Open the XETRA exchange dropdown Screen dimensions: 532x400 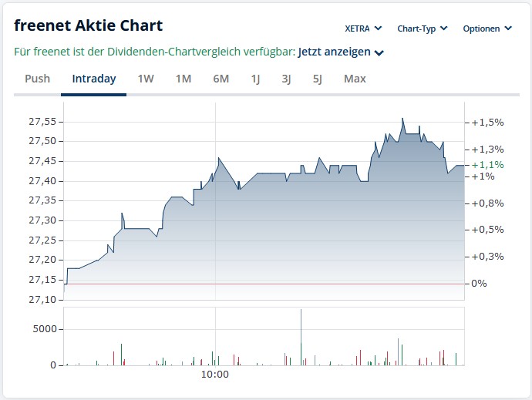coord(362,29)
